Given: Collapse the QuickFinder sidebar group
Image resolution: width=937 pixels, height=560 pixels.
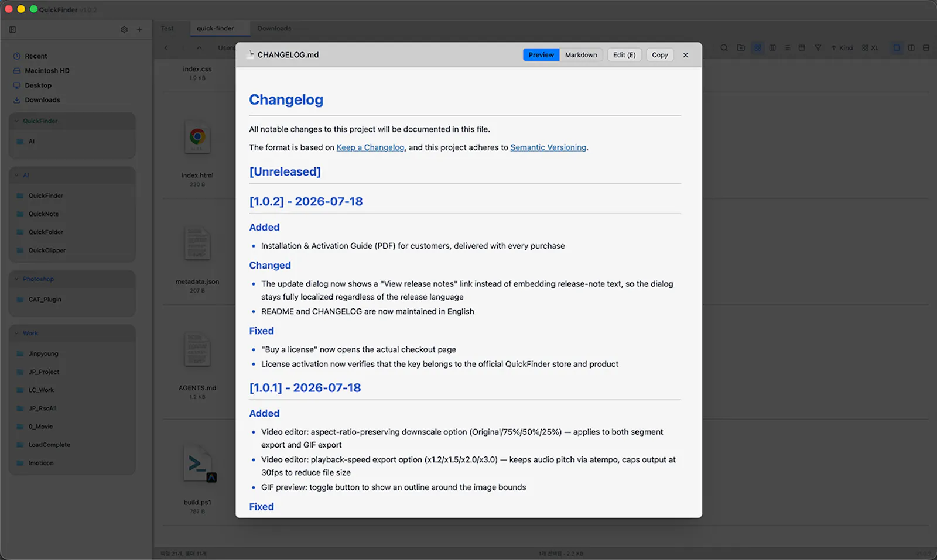Looking at the screenshot, I should tap(16, 121).
